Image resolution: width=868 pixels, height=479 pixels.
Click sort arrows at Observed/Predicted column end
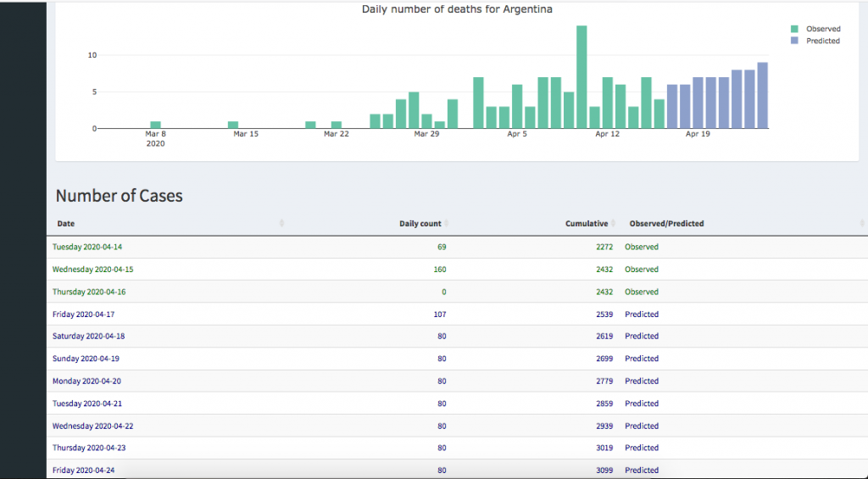pyautogui.click(x=861, y=224)
